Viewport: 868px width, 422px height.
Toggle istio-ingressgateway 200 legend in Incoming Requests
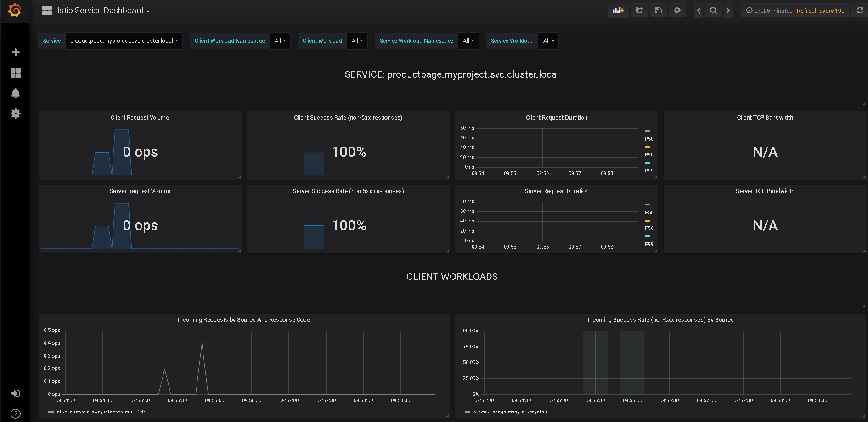point(100,412)
